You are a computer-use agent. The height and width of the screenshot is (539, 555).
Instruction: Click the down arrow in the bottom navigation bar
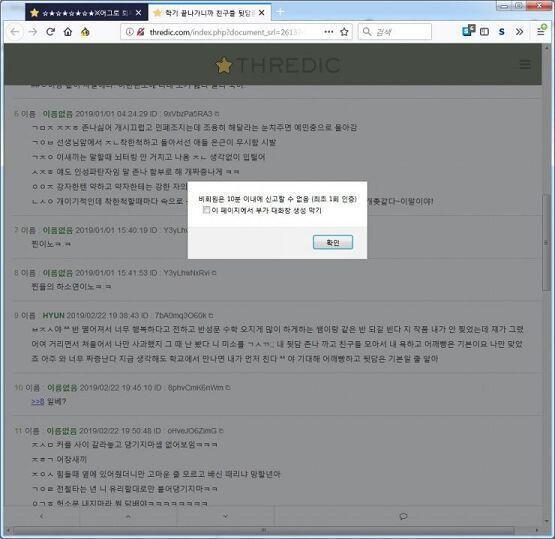(225, 516)
